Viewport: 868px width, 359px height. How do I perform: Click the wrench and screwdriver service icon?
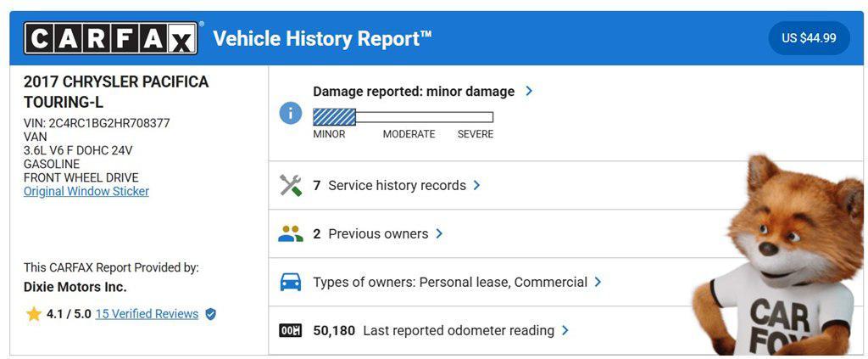click(x=291, y=185)
